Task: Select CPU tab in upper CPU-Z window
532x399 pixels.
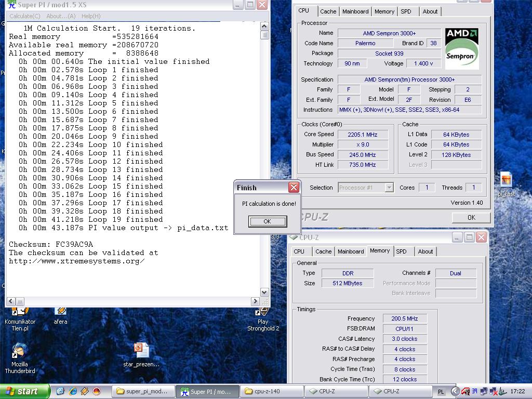Action: click(303, 10)
